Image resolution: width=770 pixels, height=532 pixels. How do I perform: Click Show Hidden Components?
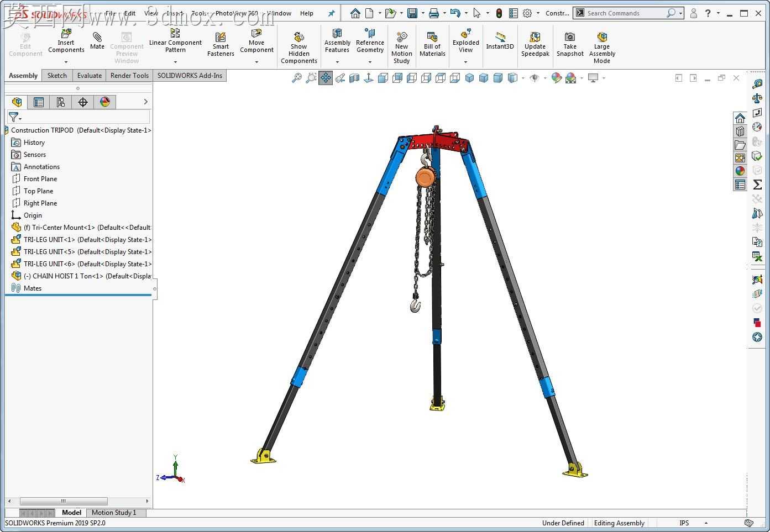(298, 47)
